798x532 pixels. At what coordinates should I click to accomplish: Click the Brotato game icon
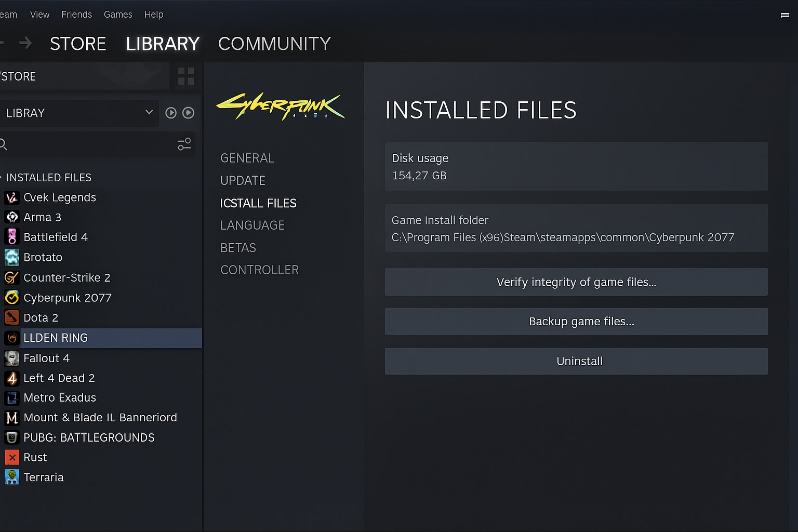[x=11, y=257]
